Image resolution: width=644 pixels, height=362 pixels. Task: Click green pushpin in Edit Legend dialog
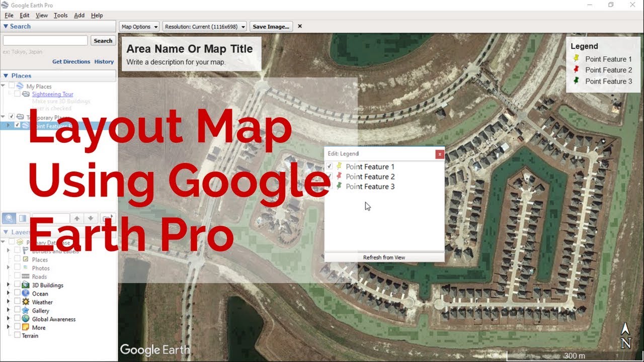tap(339, 186)
